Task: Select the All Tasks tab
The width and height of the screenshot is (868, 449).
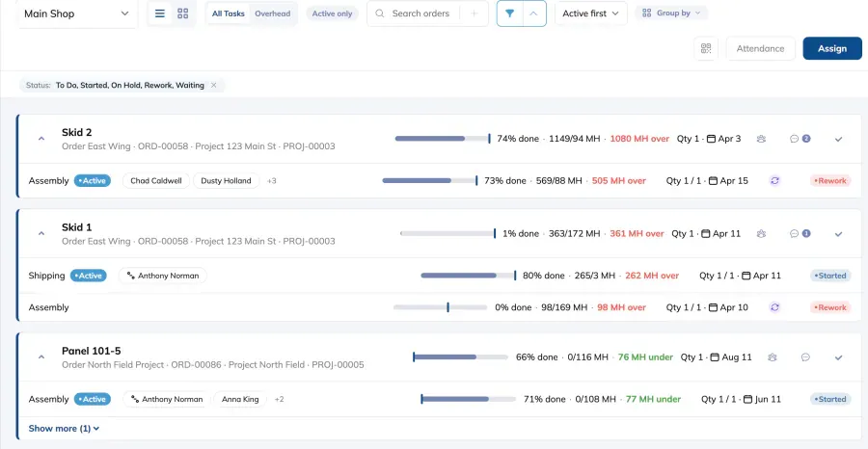Action: click(228, 13)
